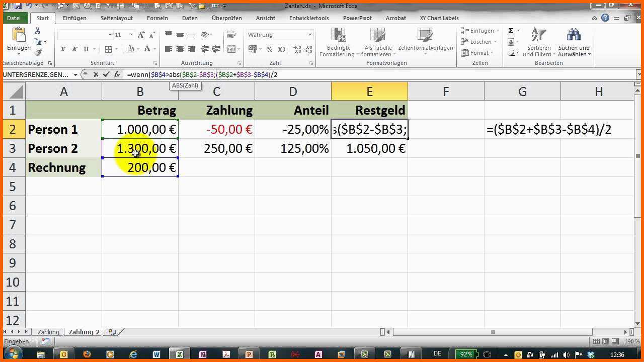Cancel formula entry with the X icon

click(96, 74)
